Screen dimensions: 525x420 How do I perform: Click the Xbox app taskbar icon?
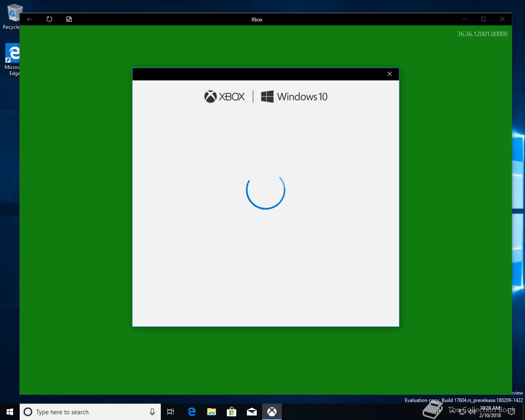coord(272,412)
